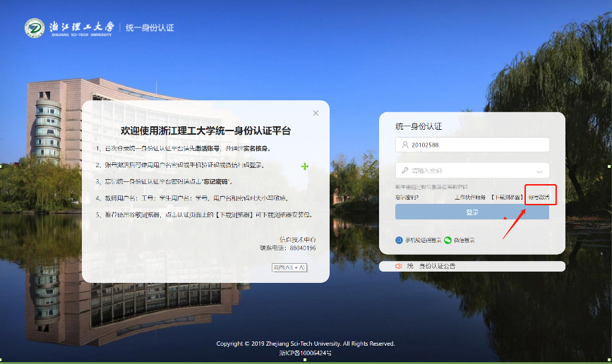Click the orange announcement speaker icon
Image resolution: width=612 pixels, height=364 pixels.
tap(399, 266)
